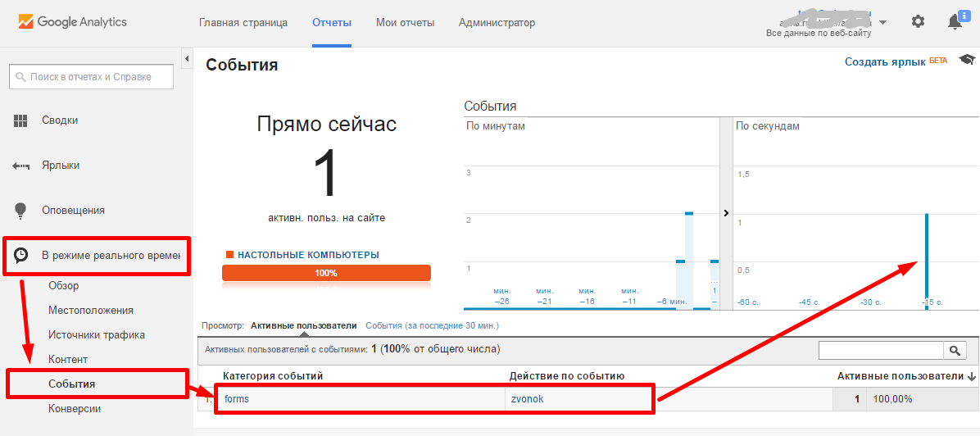Viewport: 980px width, 436px height.
Task: Click the Оповещения lightbulb icon
Action: point(20,210)
